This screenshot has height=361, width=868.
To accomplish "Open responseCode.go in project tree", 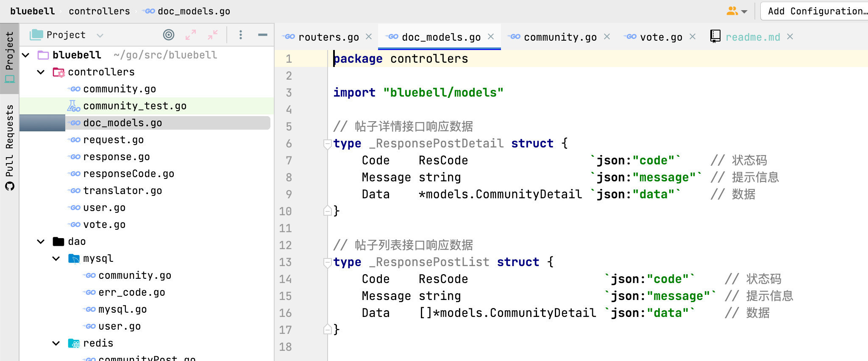I will tap(129, 174).
